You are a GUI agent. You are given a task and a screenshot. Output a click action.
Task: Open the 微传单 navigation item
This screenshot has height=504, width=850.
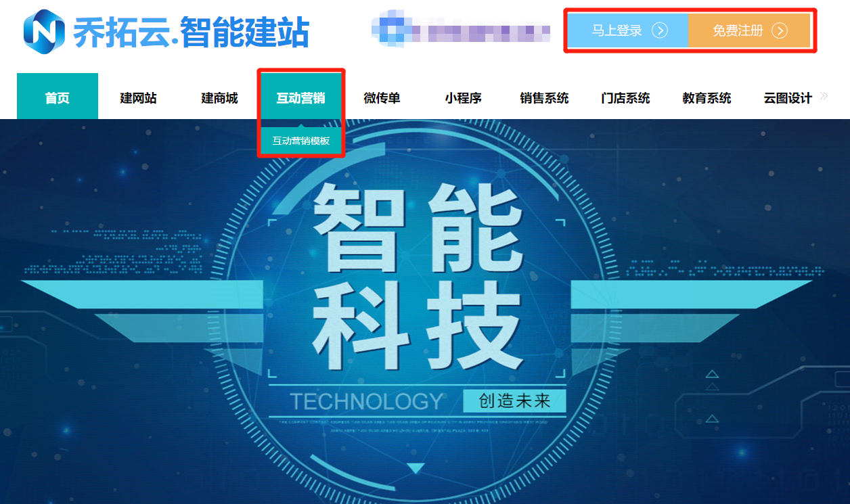pyautogui.click(x=382, y=98)
